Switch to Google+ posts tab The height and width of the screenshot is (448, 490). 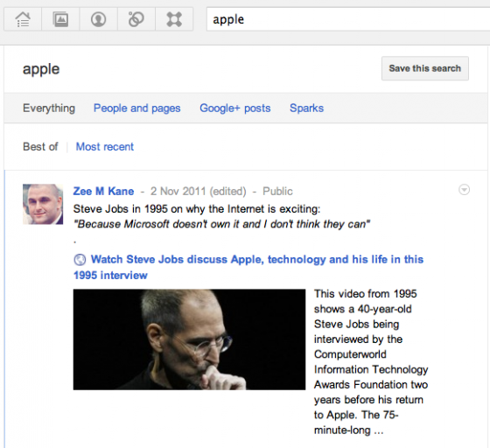tap(235, 108)
